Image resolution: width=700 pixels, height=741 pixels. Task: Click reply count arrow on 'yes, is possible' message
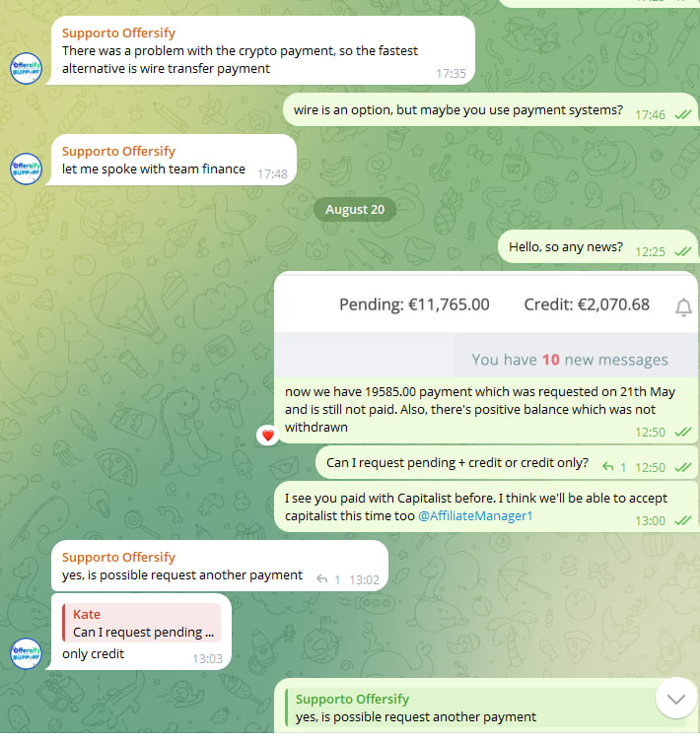point(322,579)
